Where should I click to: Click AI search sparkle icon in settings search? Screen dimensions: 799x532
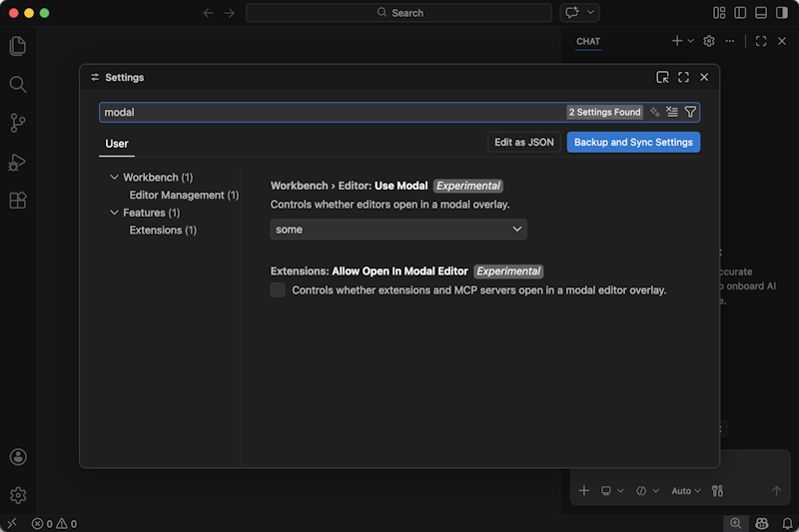655,112
